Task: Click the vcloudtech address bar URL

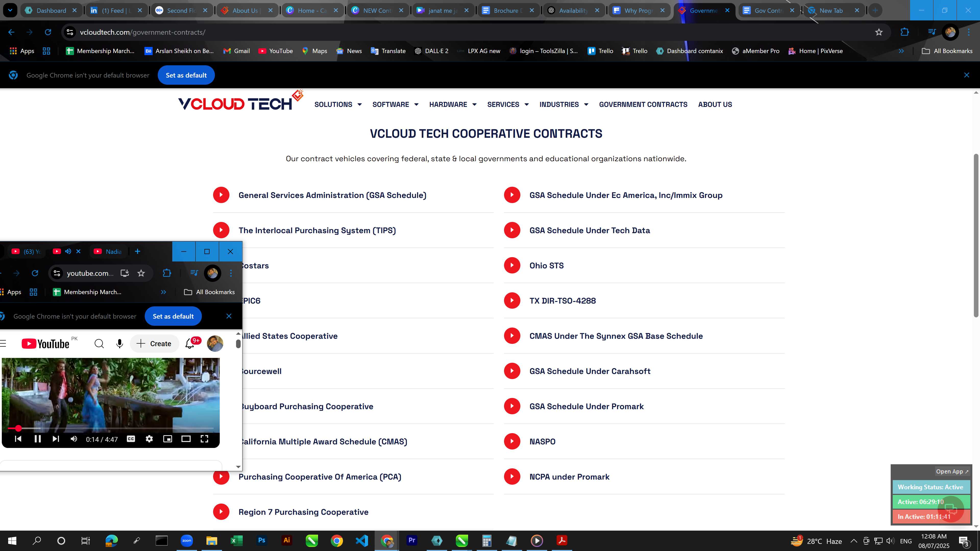Action: tap(142, 32)
